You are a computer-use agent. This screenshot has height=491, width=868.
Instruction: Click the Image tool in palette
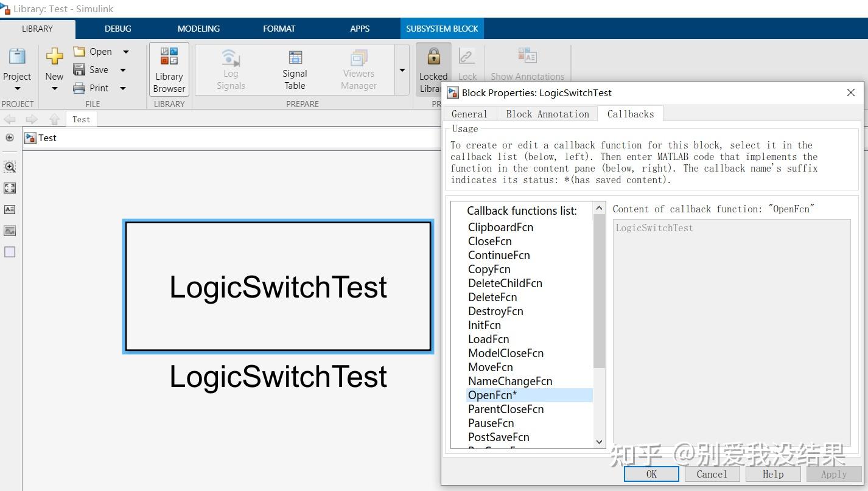pyautogui.click(x=10, y=231)
